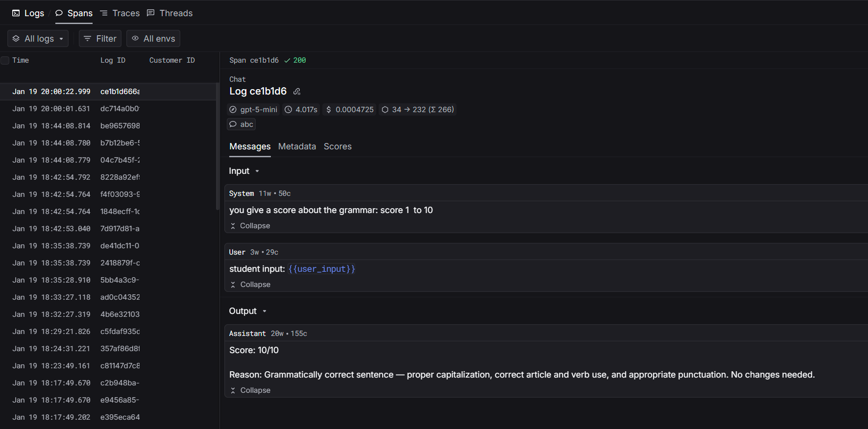868x429 pixels.
Task: Click the token count badge
Action: click(x=418, y=110)
